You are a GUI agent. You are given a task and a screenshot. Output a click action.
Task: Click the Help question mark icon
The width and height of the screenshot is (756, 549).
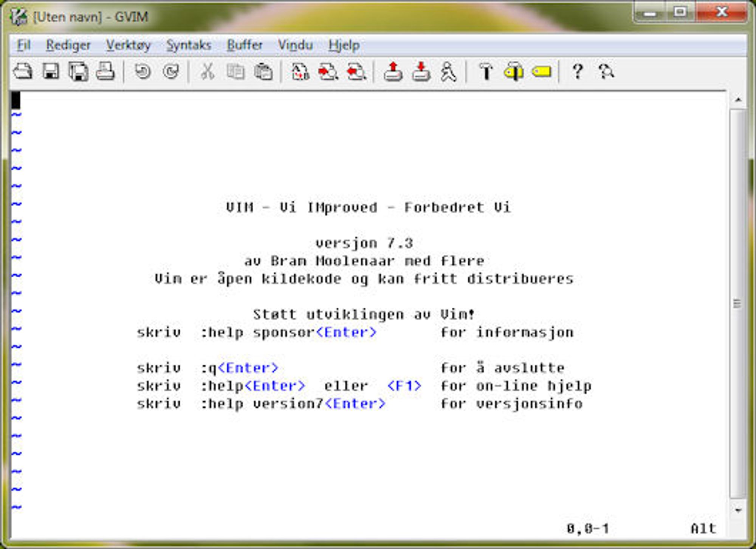point(578,71)
